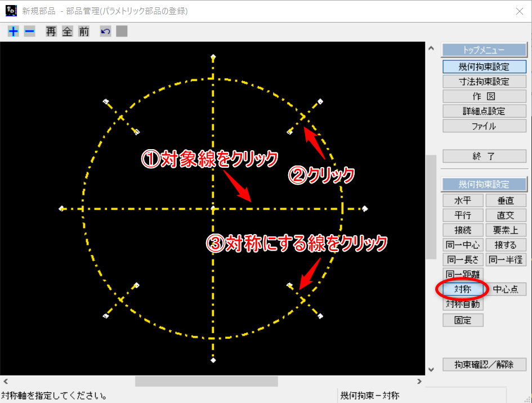
Task: Open the ファイル menu item
Action: pyautogui.click(x=484, y=126)
